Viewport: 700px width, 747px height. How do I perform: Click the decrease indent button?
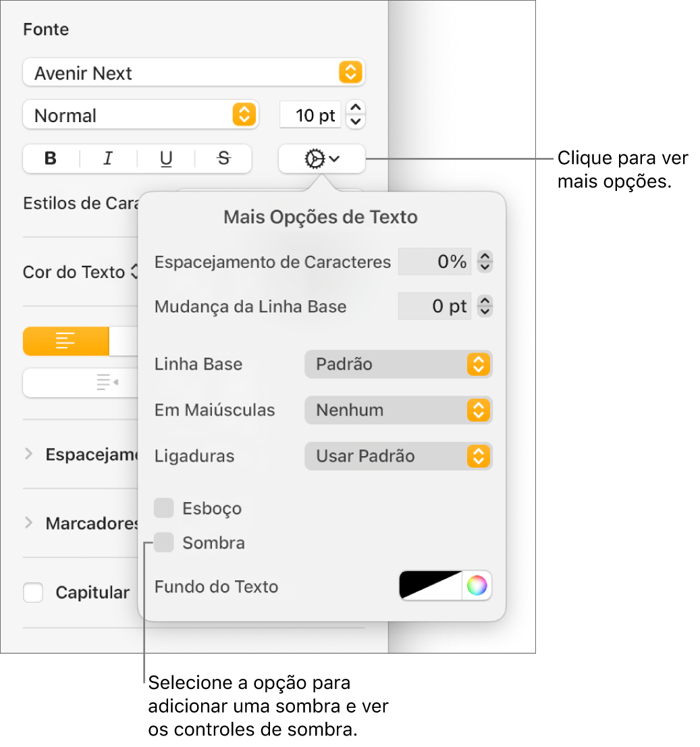(107, 383)
